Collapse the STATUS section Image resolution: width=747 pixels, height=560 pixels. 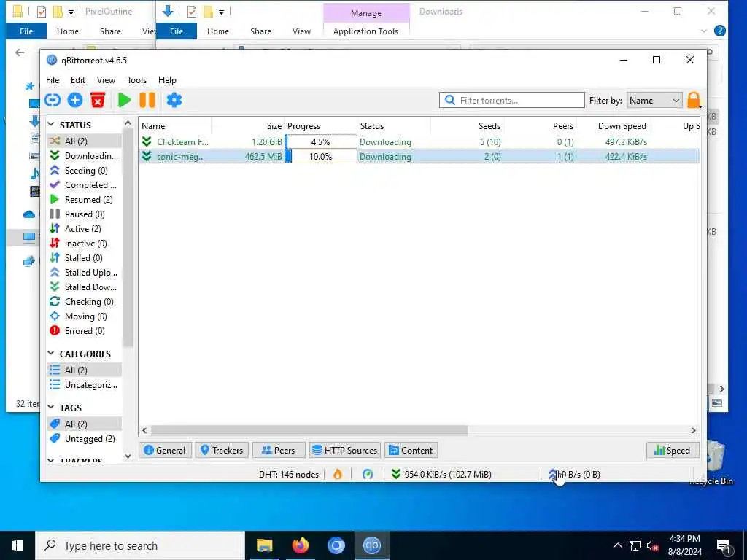[51, 124]
